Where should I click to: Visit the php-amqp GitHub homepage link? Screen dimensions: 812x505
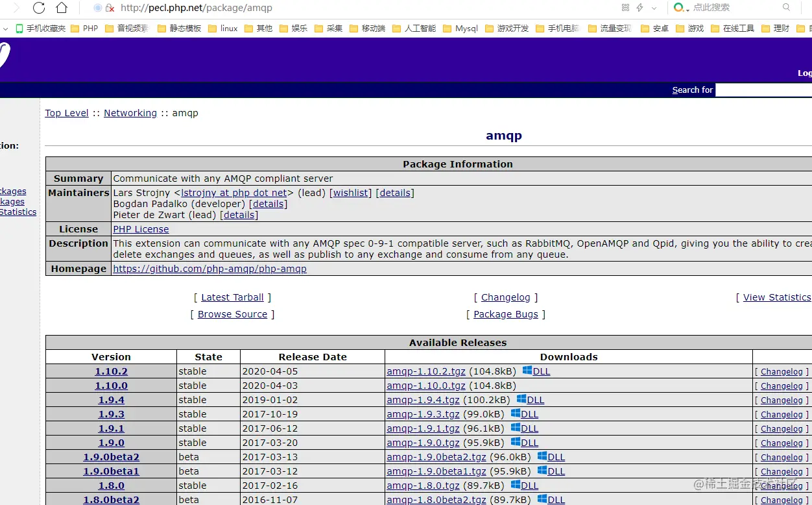(210, 269)
